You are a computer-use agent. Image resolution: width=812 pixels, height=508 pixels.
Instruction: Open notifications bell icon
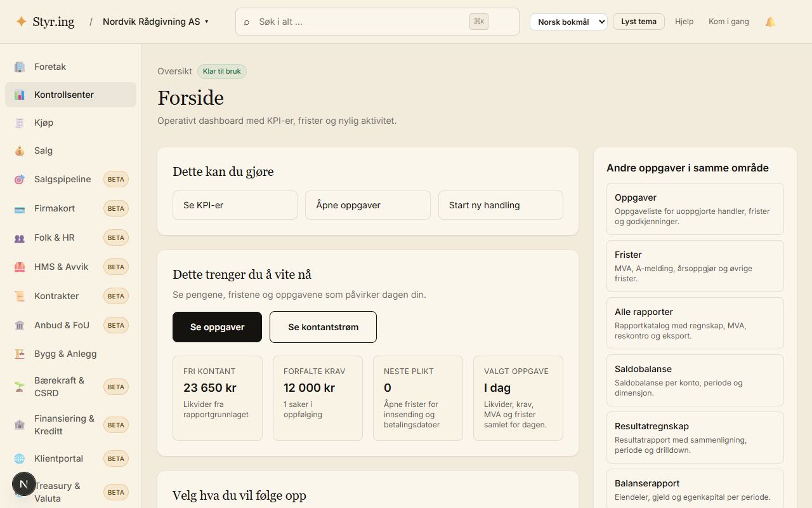(x=770, y=22)
